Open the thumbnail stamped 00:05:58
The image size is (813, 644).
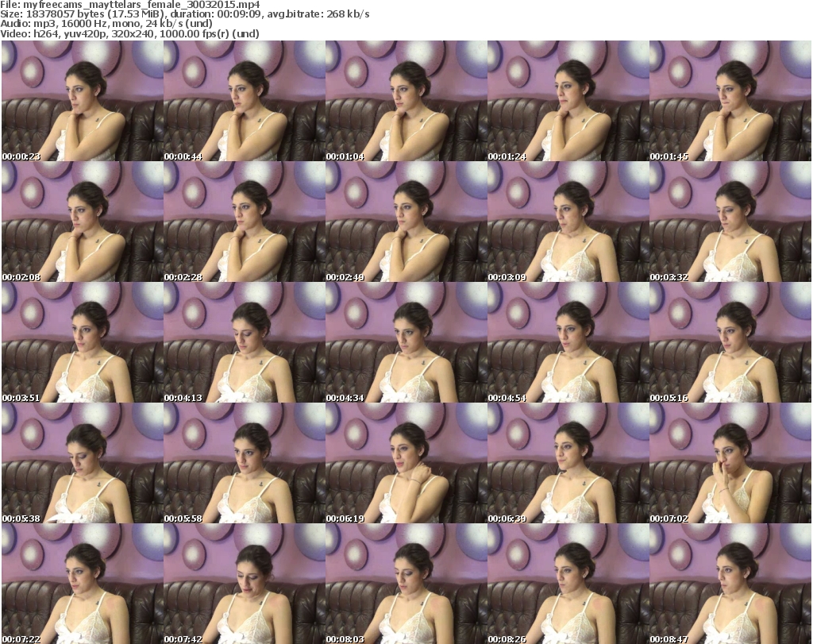click(x=245, y=463)
